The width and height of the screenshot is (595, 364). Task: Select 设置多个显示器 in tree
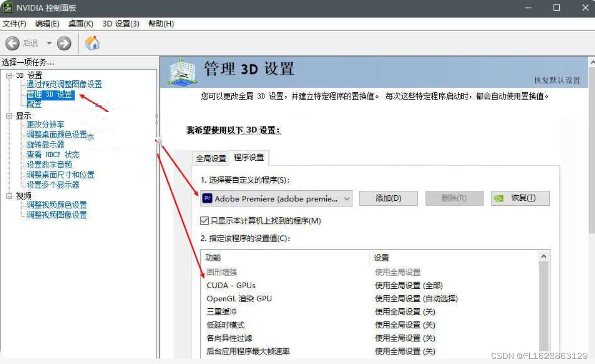pyautogui.click(x=53, y=185)
